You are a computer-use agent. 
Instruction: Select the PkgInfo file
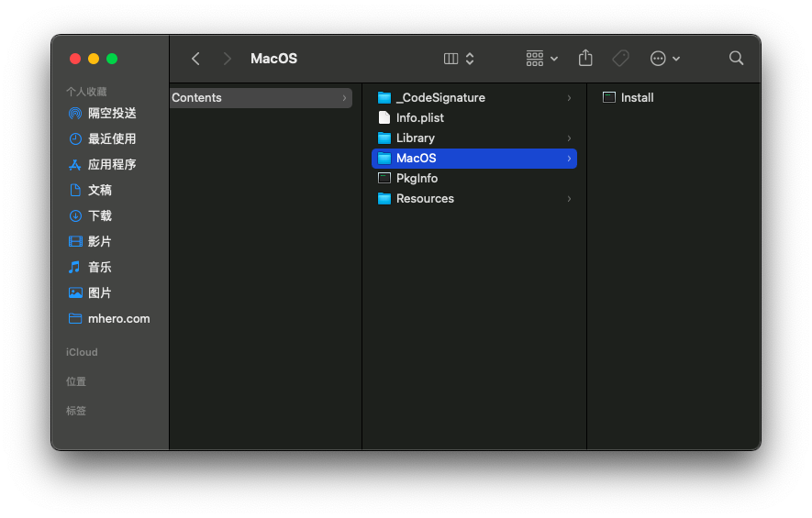click(473, 179)
